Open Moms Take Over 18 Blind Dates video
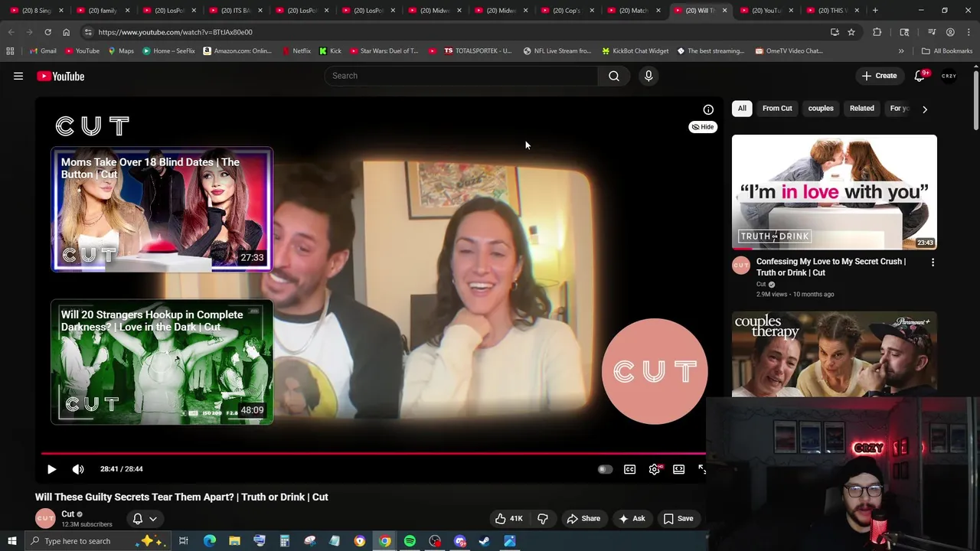 pyautogui.click(x=162, y=210)
